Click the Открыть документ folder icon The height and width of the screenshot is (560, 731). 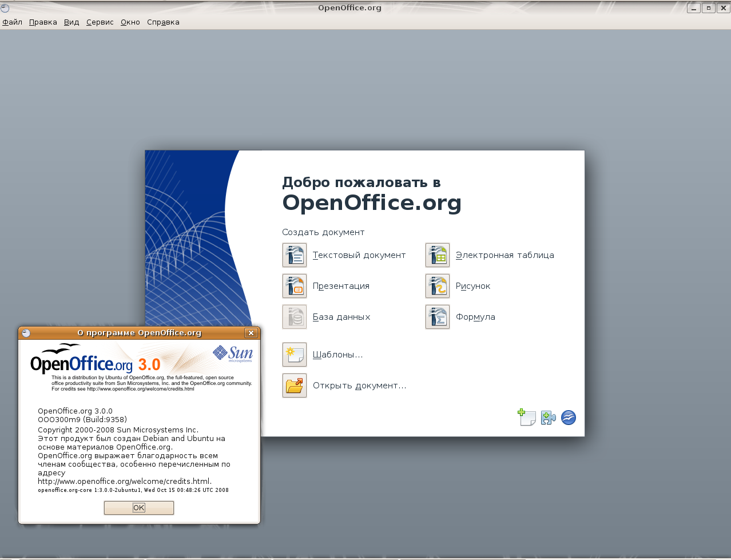click(295, 386)
